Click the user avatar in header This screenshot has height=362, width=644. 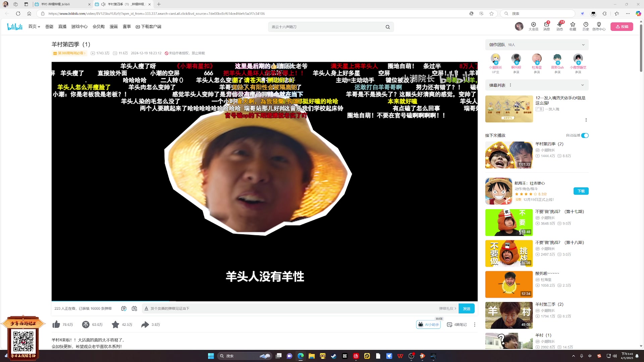point(519,26)
